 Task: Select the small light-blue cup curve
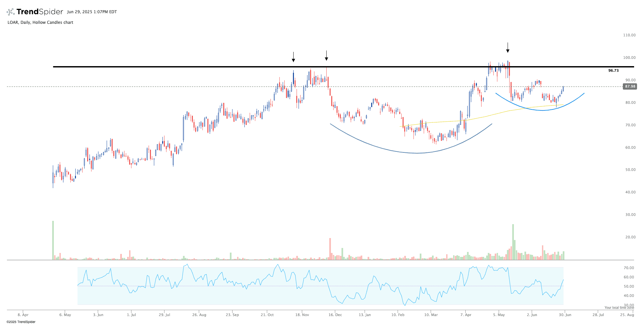(x=543, y=110)
